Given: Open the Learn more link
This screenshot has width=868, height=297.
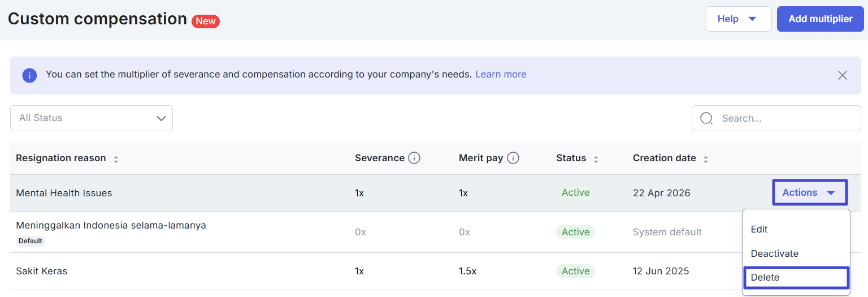Looking at the screenshot, I should pos(501,75).
